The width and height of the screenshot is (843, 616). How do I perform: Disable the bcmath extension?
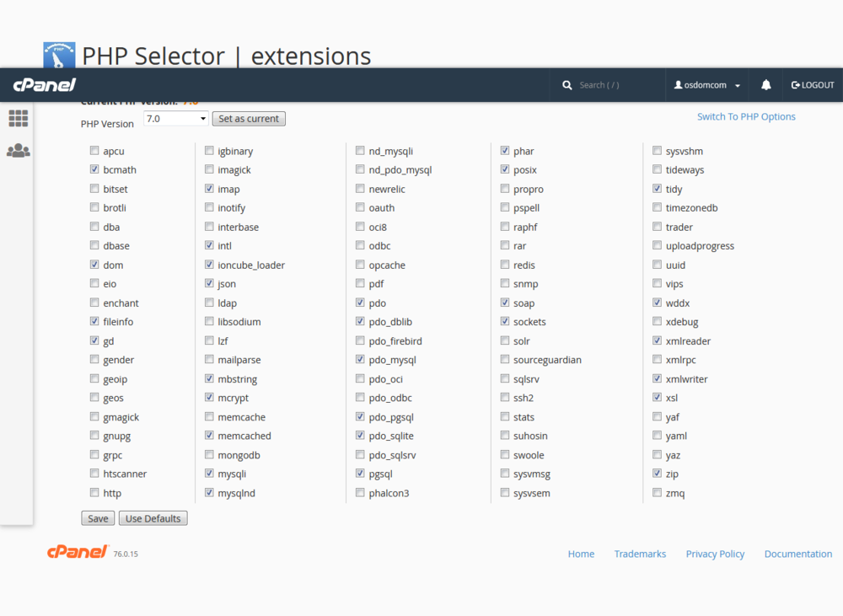[x=94, y=169]
